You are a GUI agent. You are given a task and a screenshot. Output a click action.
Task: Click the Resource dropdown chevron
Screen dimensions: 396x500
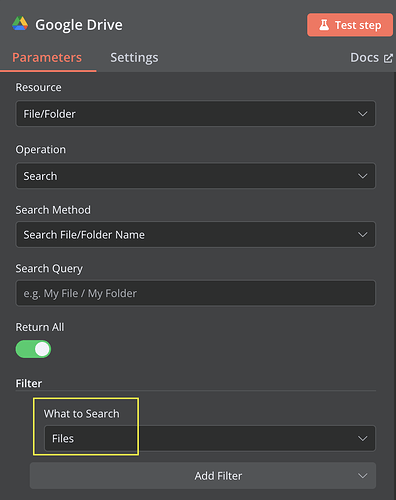tap(362, 114)
